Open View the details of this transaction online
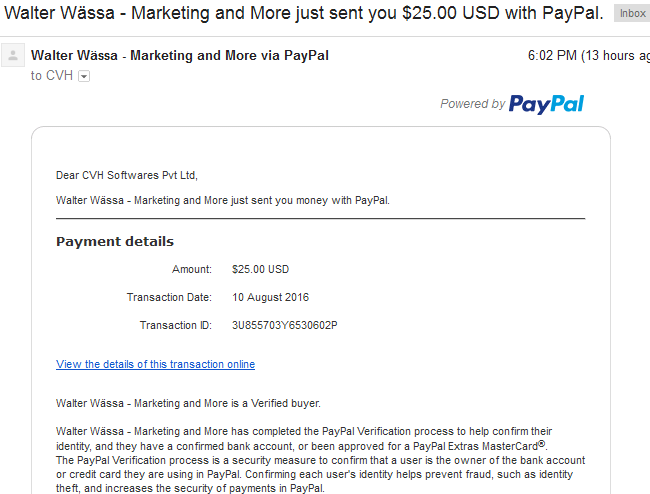The image size is (650, 494). pos(155,364)
